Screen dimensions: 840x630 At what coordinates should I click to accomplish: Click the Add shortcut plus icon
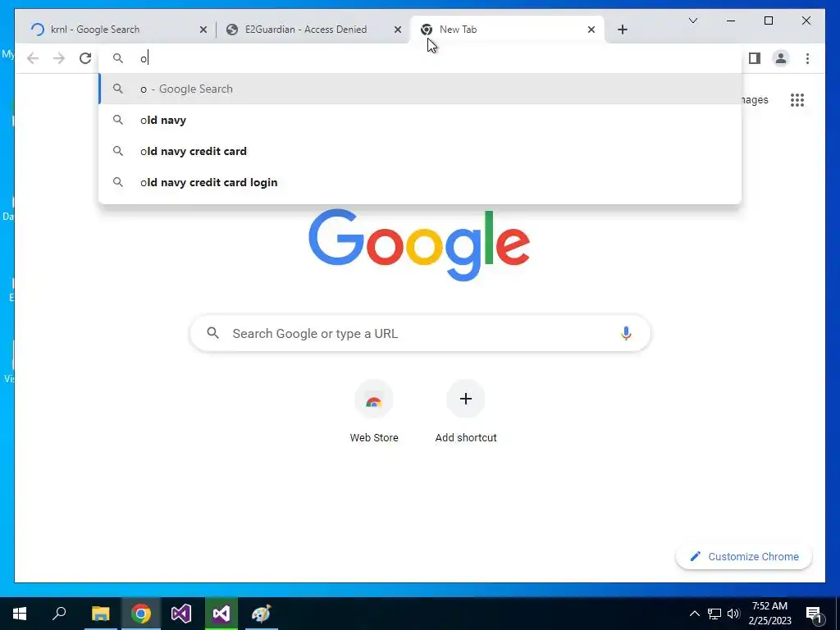[x=466, y=399]
